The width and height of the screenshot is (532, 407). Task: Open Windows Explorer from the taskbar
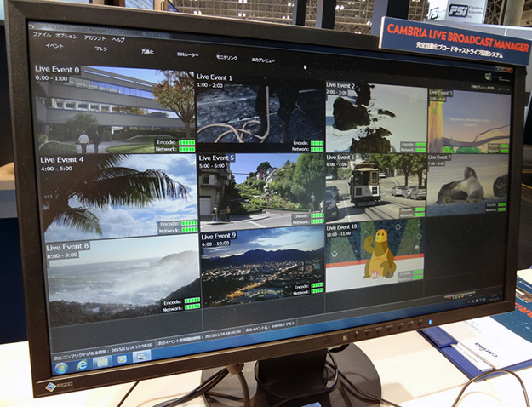pos(102,362)
